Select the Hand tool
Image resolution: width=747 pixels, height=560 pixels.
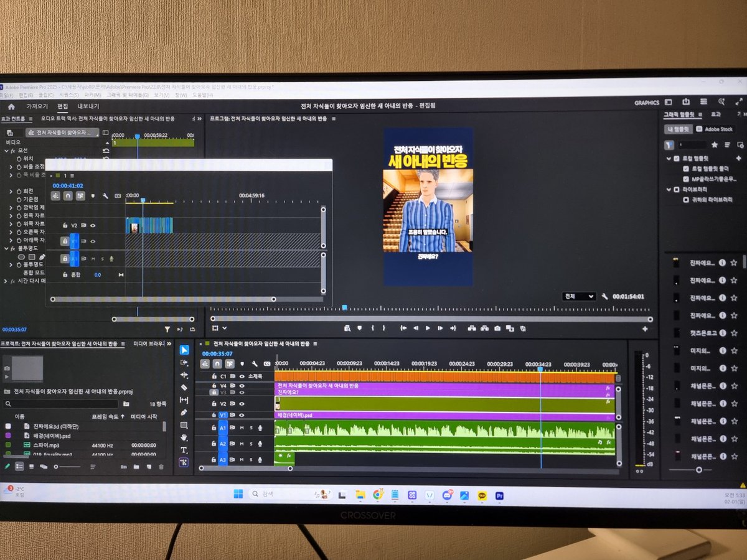coord(184,437)
